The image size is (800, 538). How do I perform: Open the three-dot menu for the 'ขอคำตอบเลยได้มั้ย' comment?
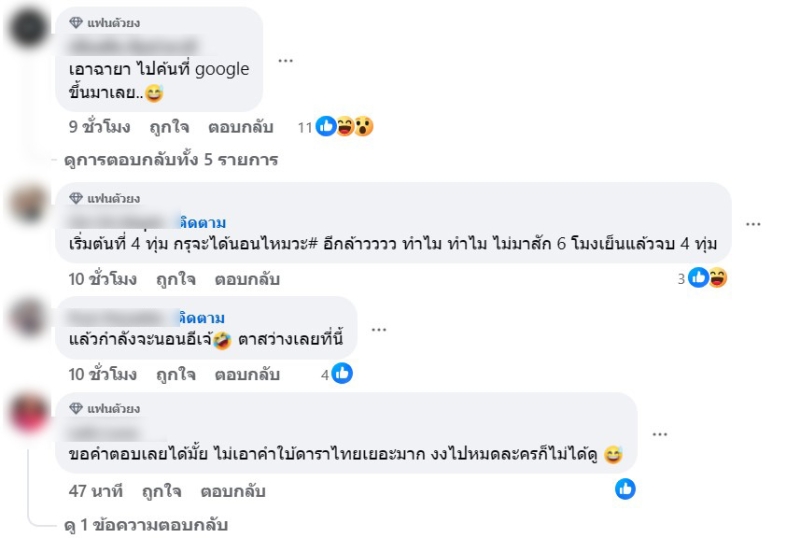[659, 433]
